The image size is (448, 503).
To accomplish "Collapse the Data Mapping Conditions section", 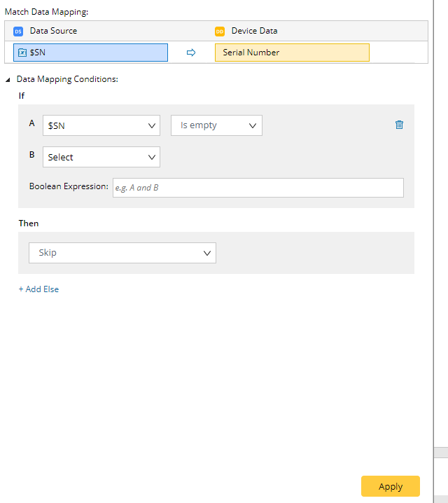I will click(x=8, y=80).
